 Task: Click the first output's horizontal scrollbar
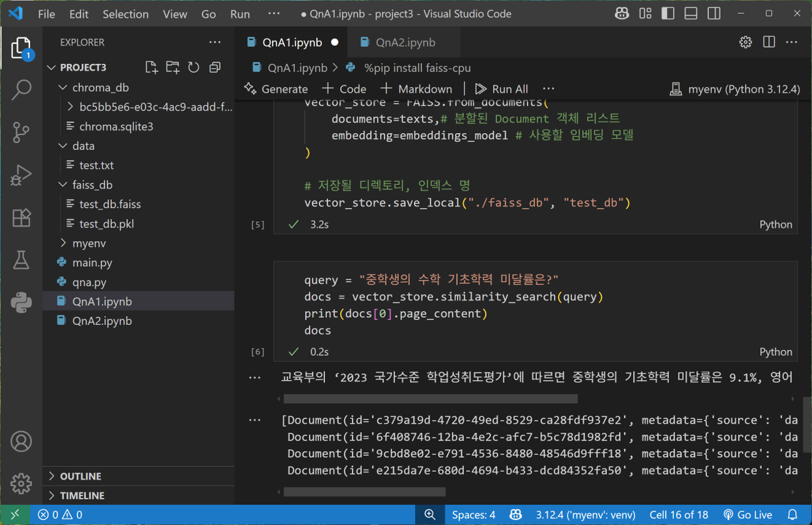point(431,399)
